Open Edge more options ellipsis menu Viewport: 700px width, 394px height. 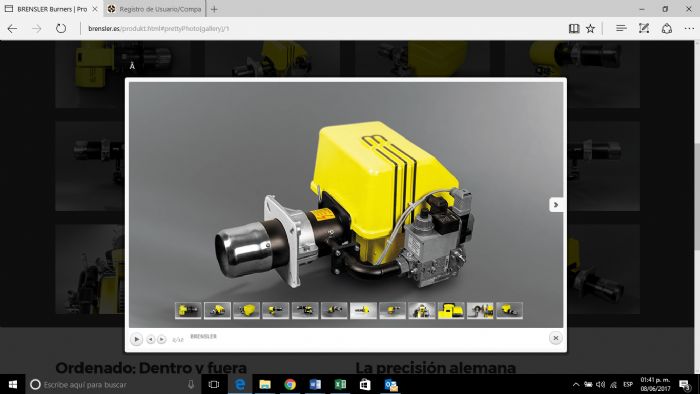pos(689,28)
